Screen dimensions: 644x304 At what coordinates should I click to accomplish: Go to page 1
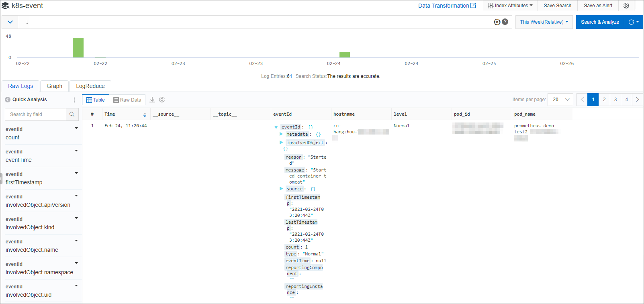coord(593,100)
